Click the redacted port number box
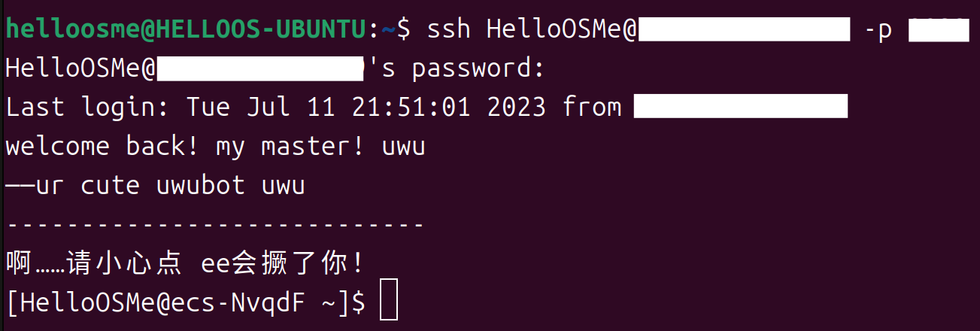980x331 pixels. [938, 29]
